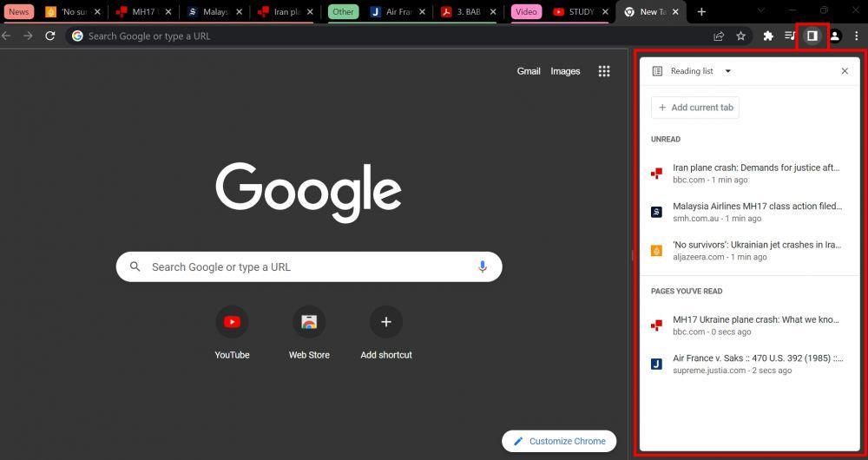Open the profile avatar icon
The height and width of the screenshot is (460, 868).
point(835,36)
